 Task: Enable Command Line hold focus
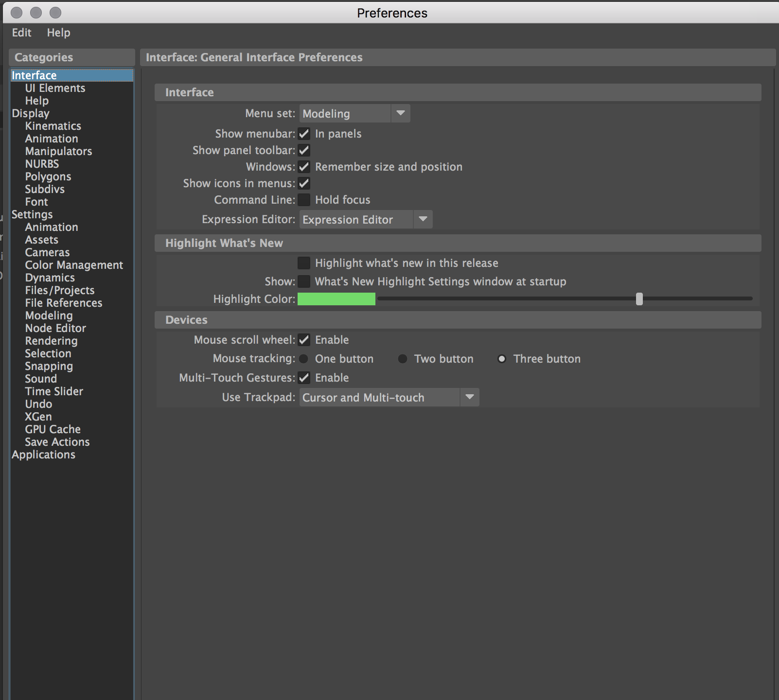coord(304,200)
